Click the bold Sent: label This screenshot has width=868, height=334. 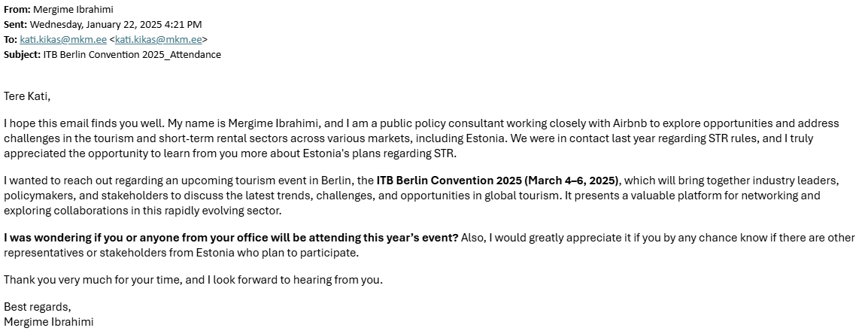coord(16,24)
